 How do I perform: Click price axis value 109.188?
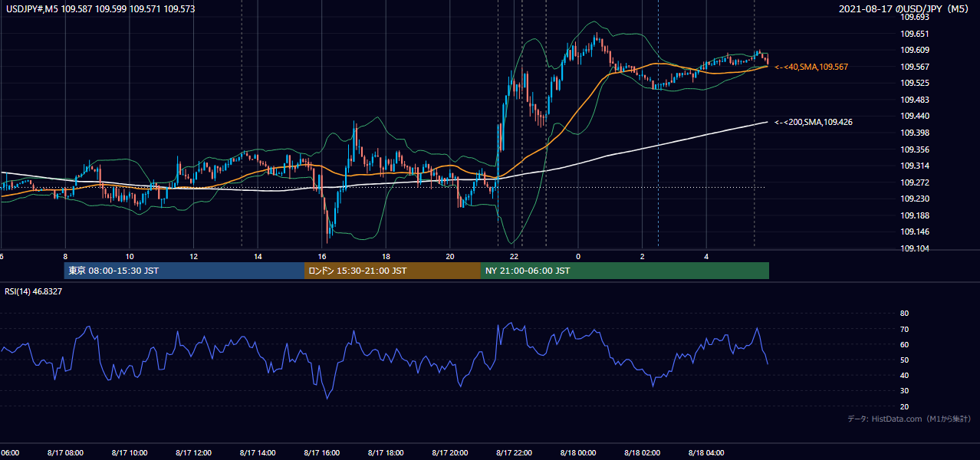tap(914, 215)
